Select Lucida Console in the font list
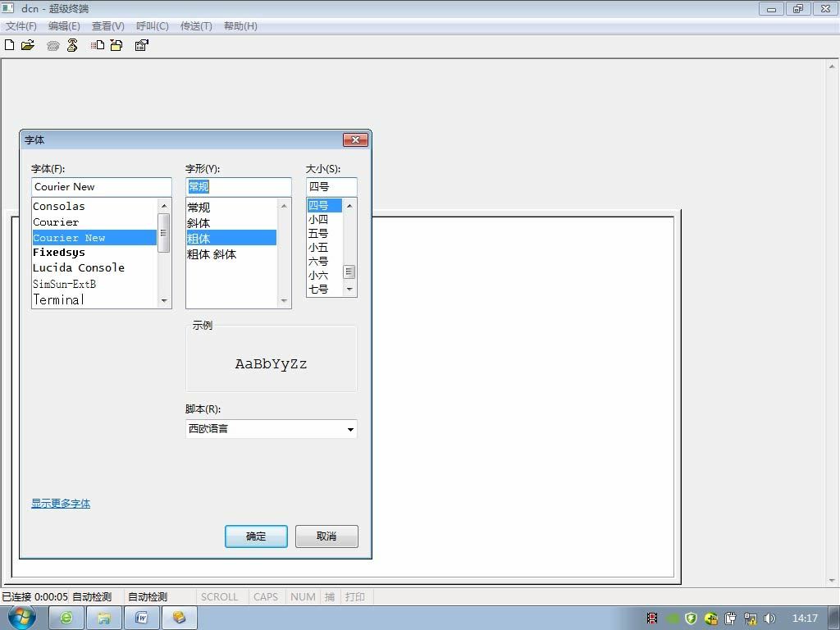 pyautogui.click(x=94, y=268)
